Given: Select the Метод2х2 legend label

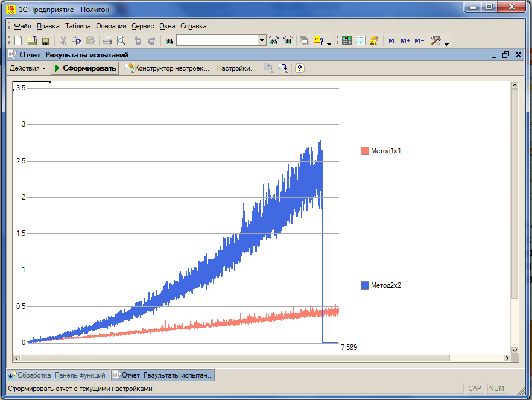Looking at the screenshot, I should (x=386, y=285).
